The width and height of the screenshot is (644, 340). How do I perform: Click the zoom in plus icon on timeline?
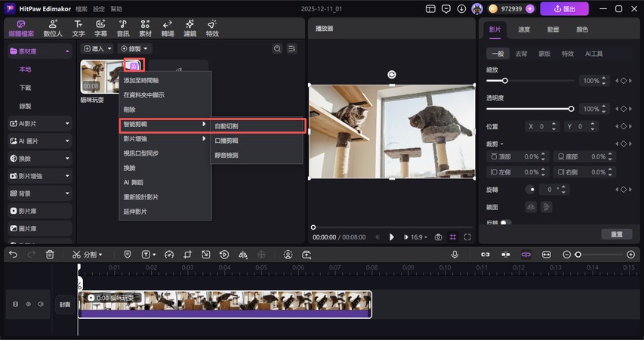tap(631, 255)
